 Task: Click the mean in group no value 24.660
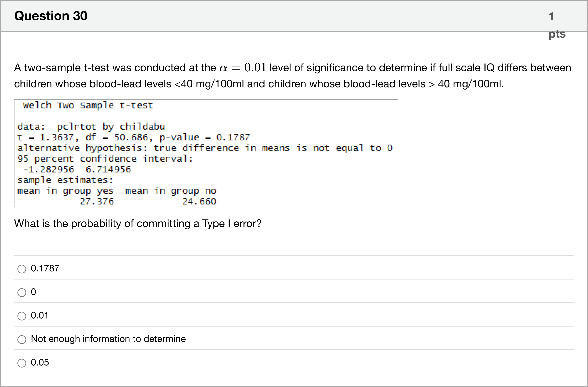tap(199, 202)
